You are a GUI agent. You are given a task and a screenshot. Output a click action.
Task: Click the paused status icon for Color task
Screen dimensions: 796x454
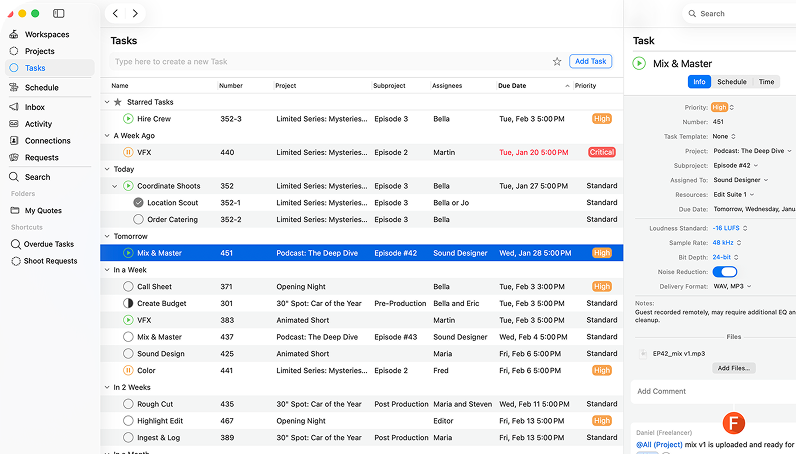tap(128, 370)
